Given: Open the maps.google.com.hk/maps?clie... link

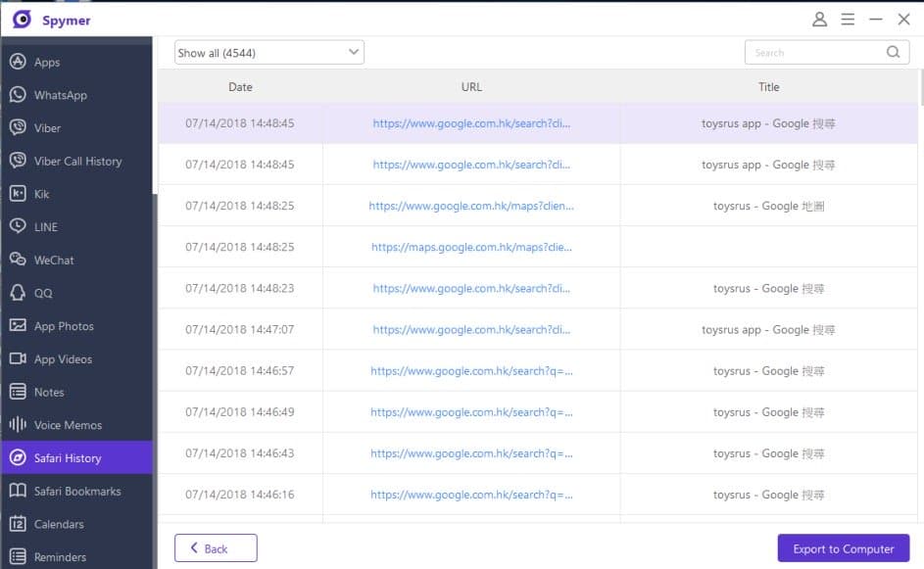Looking at the screenshot, I should coord(471,247).
